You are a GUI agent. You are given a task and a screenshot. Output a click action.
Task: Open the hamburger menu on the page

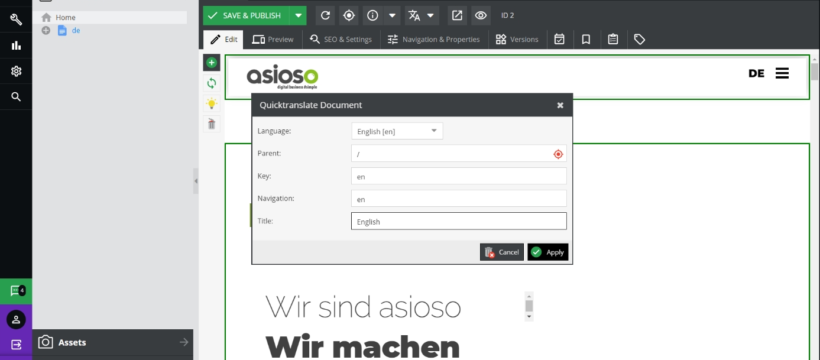tap(782, 73)
